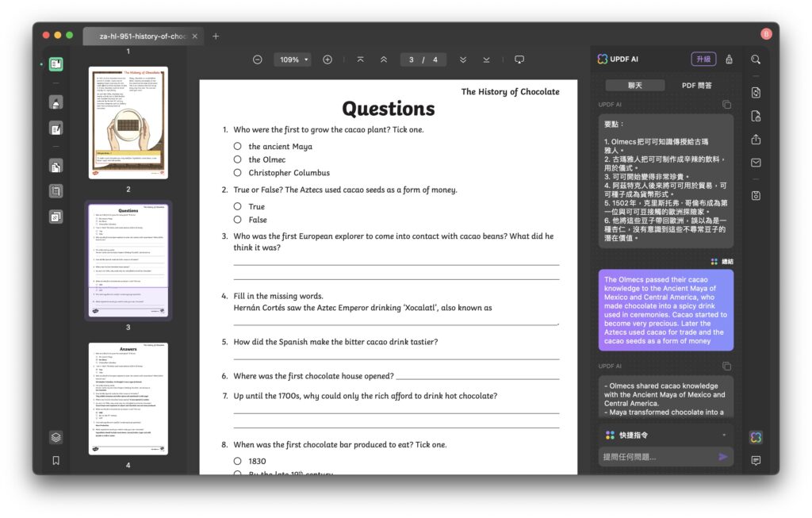
Task: Tick the radio button for the ancient Maya
Action: pos(237,146)
